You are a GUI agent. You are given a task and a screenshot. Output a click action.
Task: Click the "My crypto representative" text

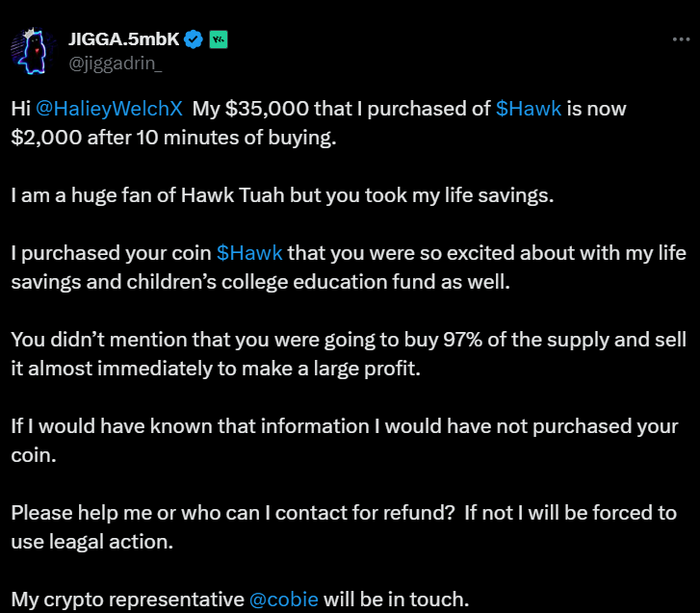pos(128,600)
